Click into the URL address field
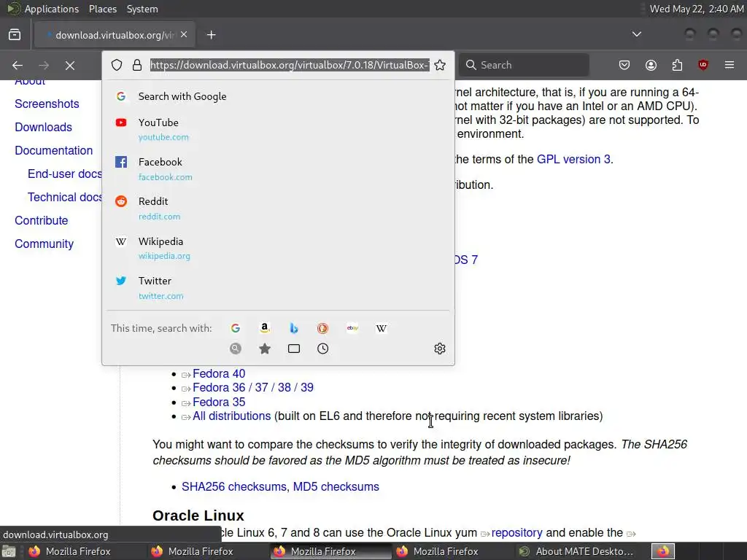This screenshot has height=560, width=747. pos(290,65)
